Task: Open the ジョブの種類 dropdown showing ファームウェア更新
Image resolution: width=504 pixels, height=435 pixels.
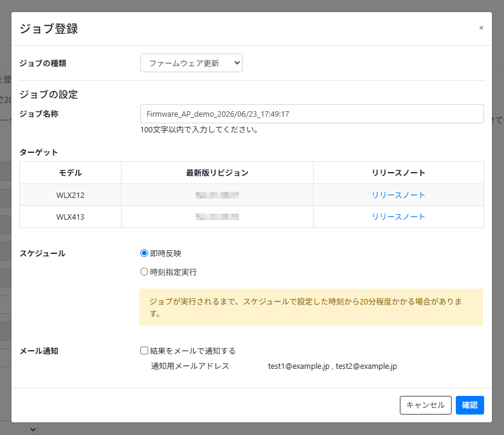Action: (191, 63)
